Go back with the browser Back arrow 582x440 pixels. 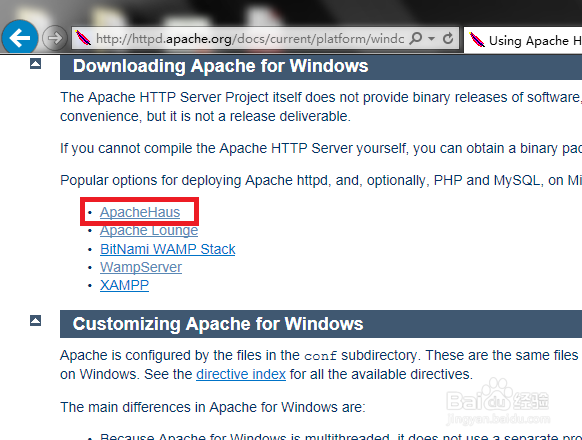click(x=20, y=38)
